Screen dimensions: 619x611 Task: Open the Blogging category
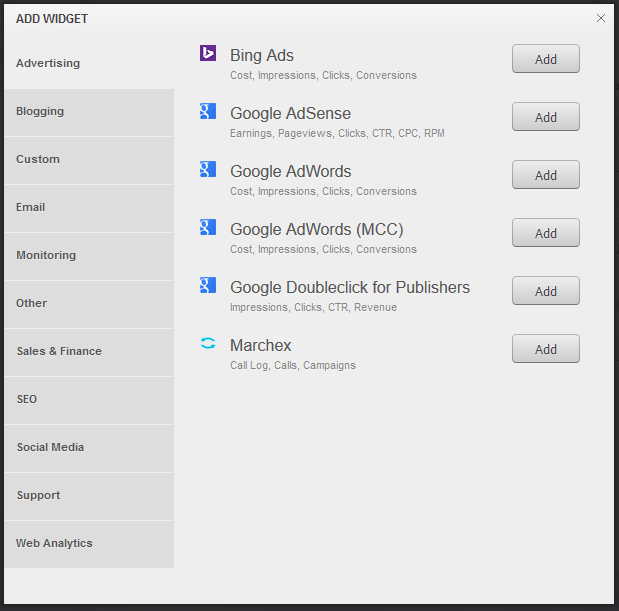click(x=89, y=112)
